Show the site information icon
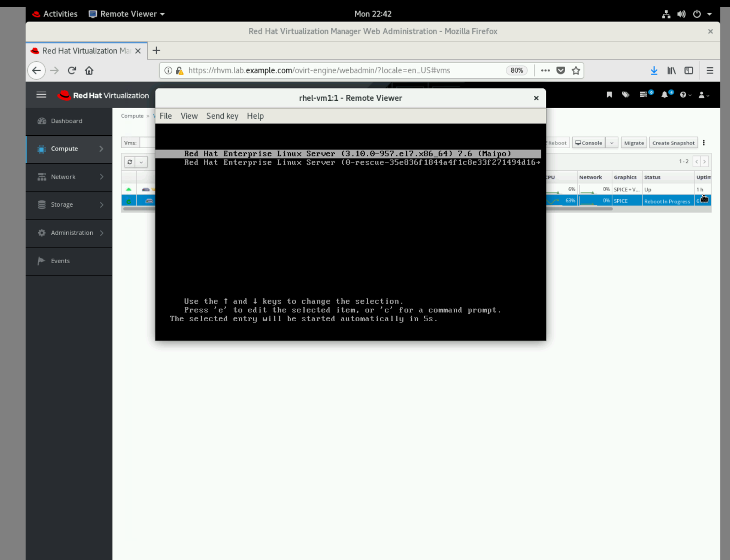The width and height of the screenshot is (730, 560). pyautogui.click(x=168, y=70)
